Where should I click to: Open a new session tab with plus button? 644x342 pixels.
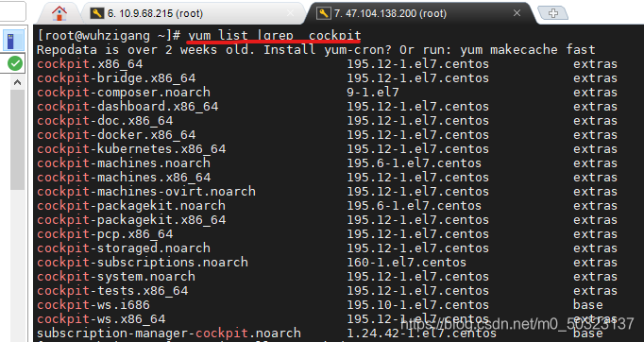(x=553, y=13)
